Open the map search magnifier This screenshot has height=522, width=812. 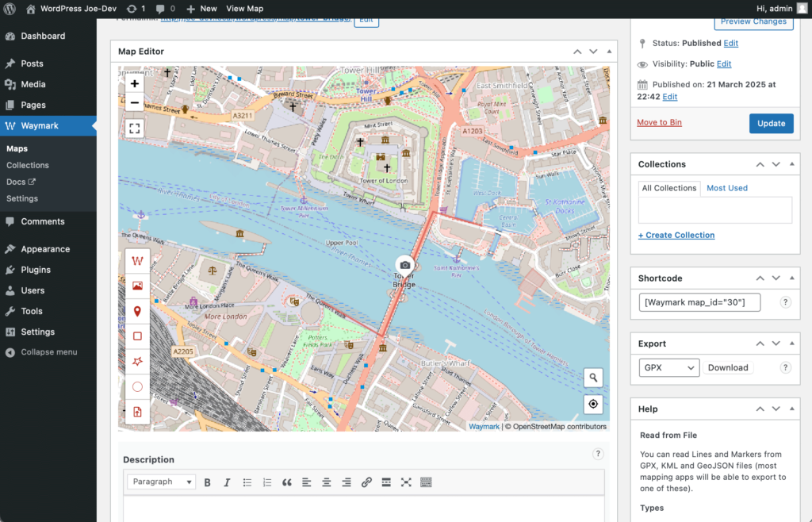(593, 378)
